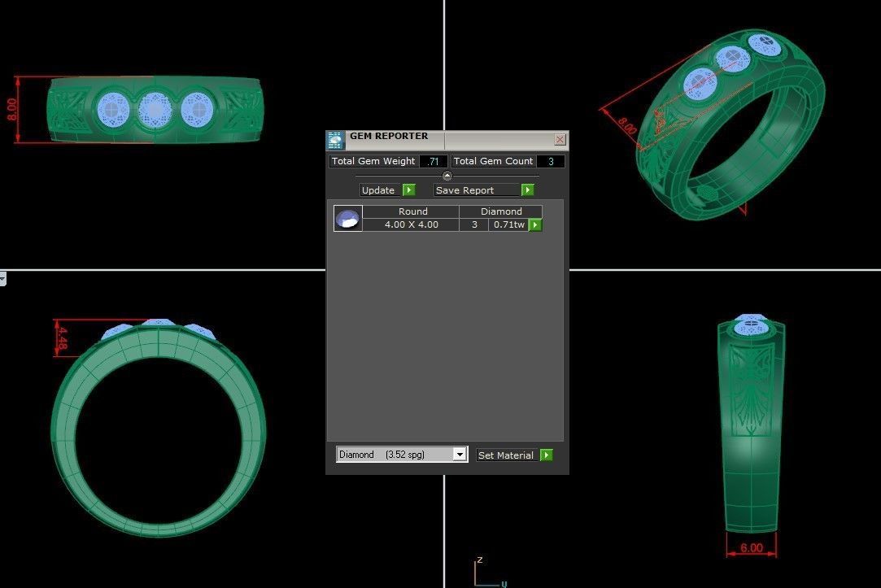Image resolution: width=881 pixels, height=588 pixels.
Task: Click the GEM REPORTER title text
Action: click(x=389, y=136)
